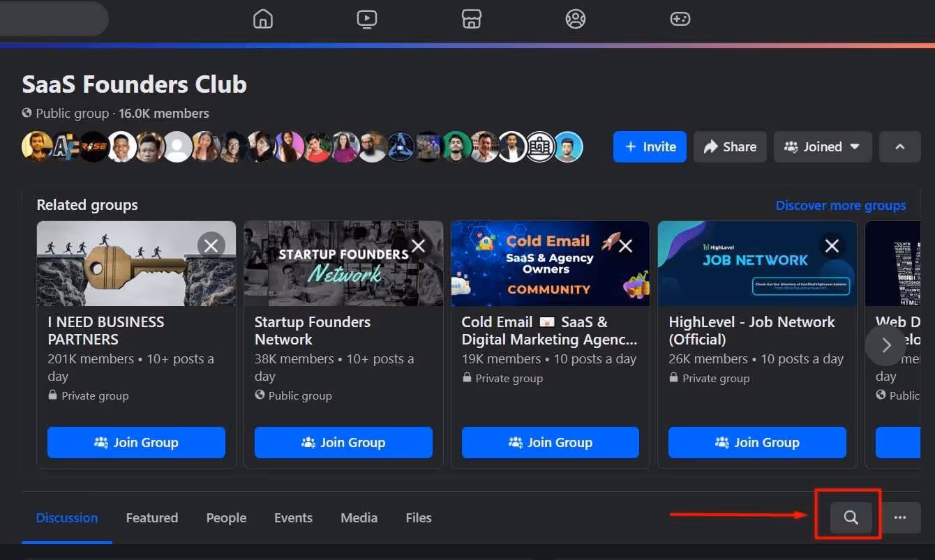Open the Discover more groups link
The height and width of the screenshot is (560, 935).
coord(841,205)
